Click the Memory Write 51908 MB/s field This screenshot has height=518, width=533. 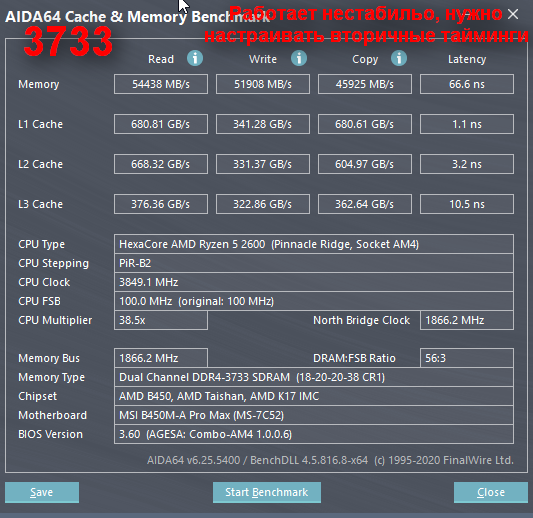[263, 84]
